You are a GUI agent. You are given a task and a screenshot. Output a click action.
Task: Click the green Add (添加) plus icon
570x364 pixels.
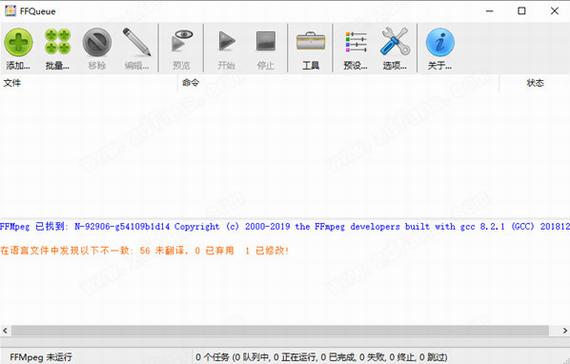point(18,43)
